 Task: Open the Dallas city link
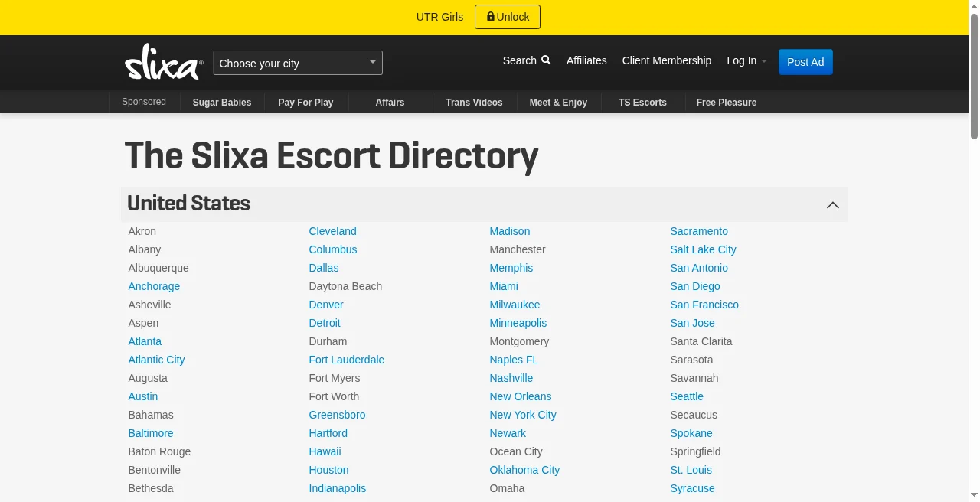(324, 268)
